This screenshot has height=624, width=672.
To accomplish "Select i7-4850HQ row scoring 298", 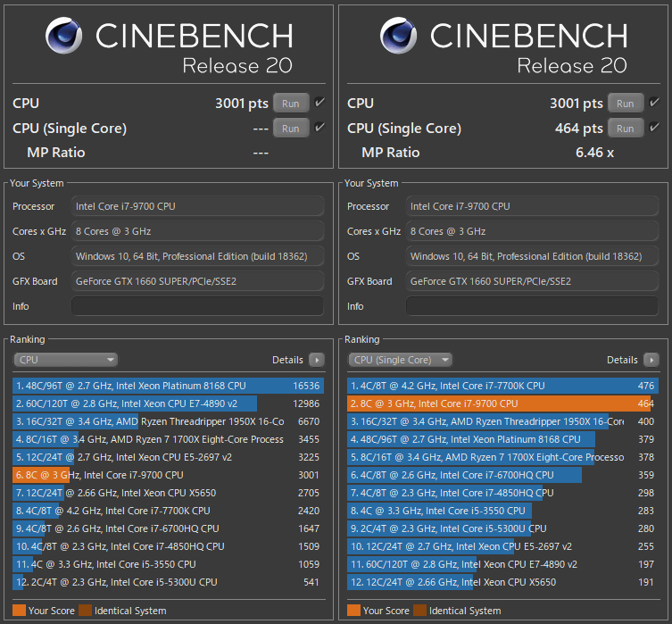I will coord(502,493).
